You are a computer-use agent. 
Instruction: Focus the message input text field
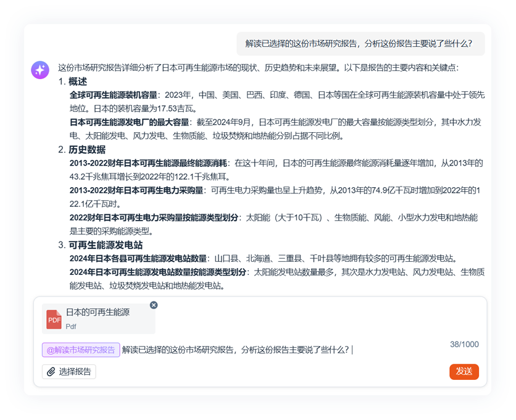click(278, 350)
